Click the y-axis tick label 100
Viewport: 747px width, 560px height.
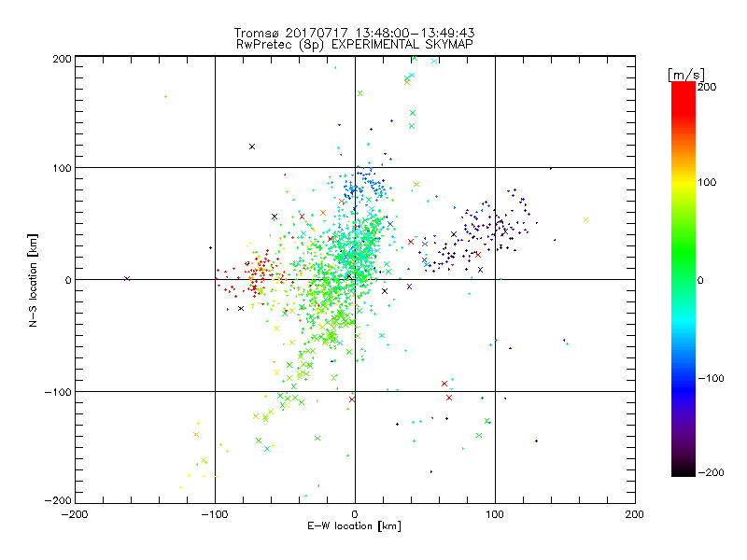(62, 168)
